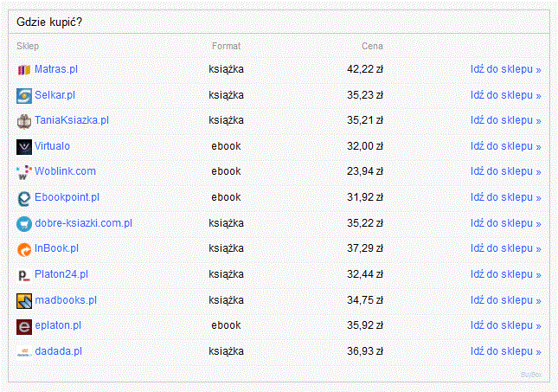The height and width of the screenshot is (392, 558).
Task: Follow 'Idź do sklepu' for eplaton.pl
Action: [x=506, y=325]
